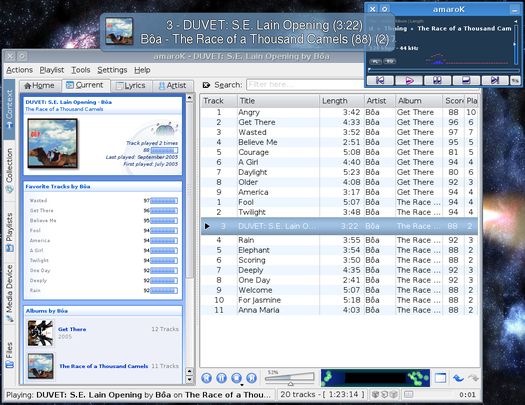Screen dimensions: 525x405
Task: Open the Collection sidebar tab
Action: coord(9,170)
